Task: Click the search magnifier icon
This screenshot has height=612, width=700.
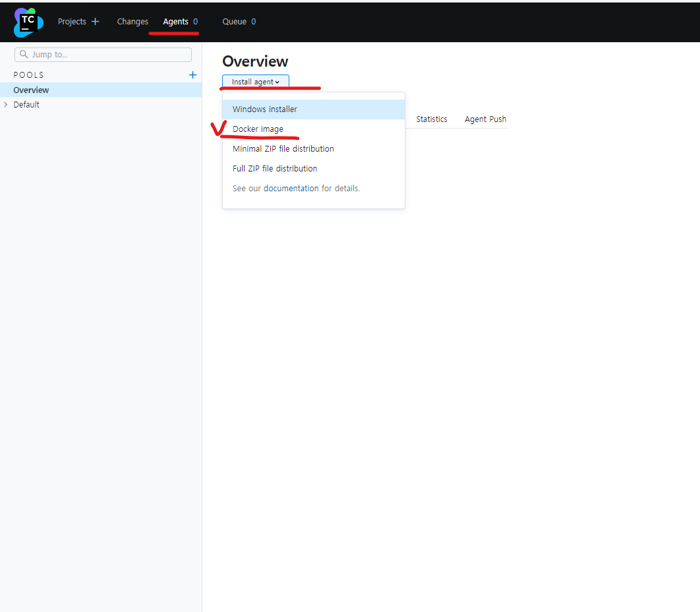Action: [x=24, y=55]
